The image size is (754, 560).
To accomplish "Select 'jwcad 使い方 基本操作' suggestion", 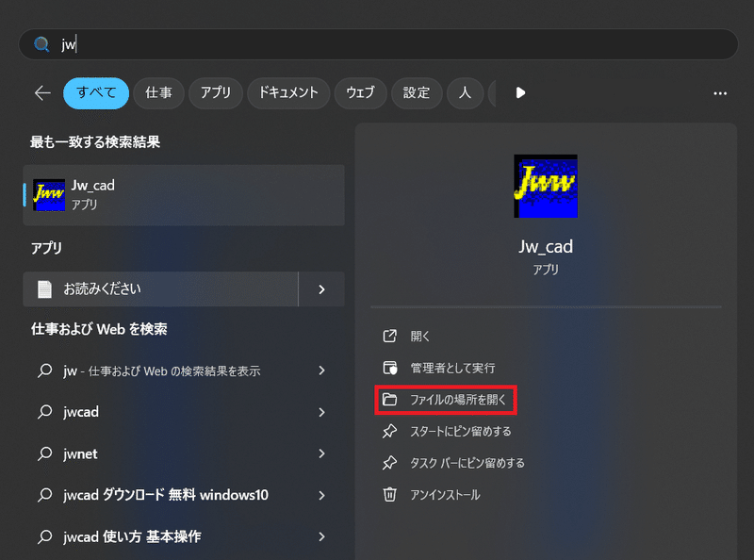I will click(x=132, y=536).
